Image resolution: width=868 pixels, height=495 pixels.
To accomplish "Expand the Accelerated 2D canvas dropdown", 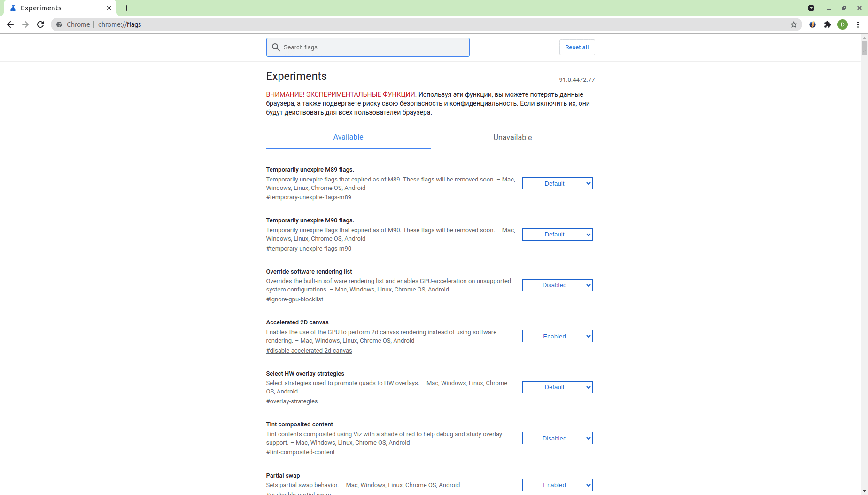I will (557, 336).
